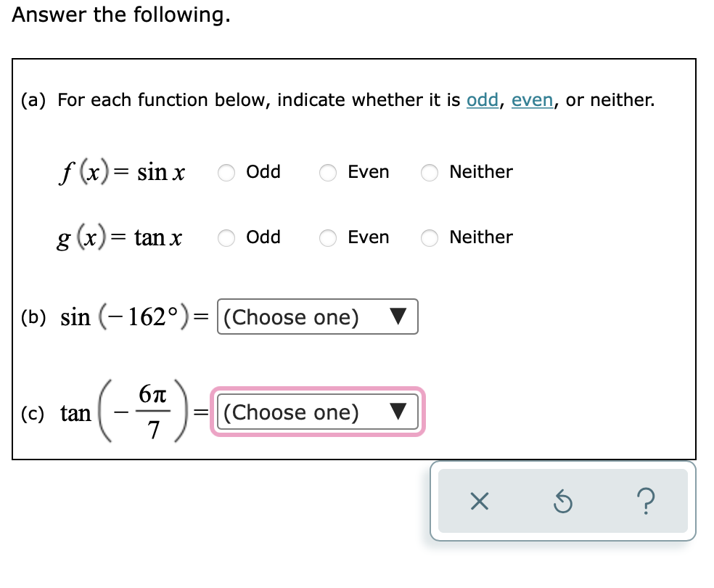The width and height of the screenshot is (714, 588).
Task: Click the X clear-answer icon
Action: pyautogui.click(x=478, y=502)
